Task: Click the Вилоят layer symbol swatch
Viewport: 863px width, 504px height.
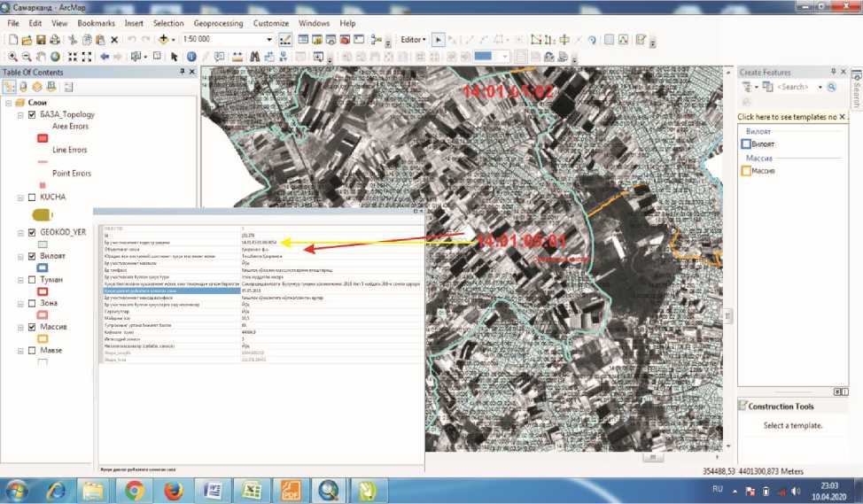Action: coord(42,267)
